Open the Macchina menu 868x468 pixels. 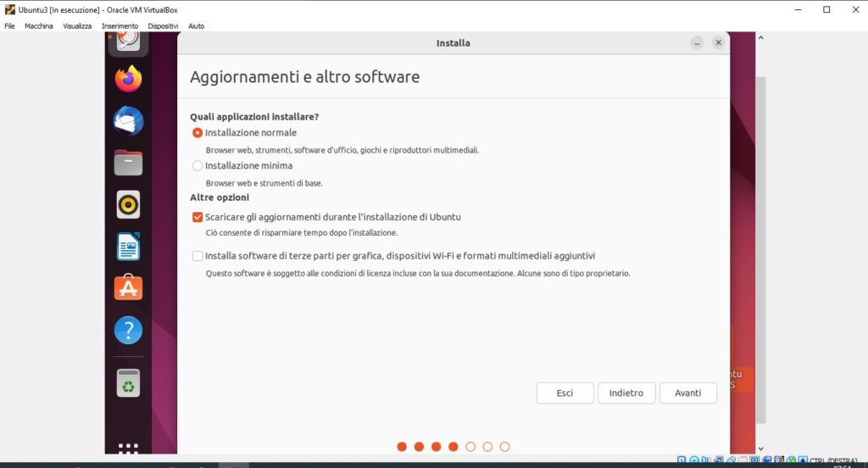pyautogui.click(x=39, y=26)
